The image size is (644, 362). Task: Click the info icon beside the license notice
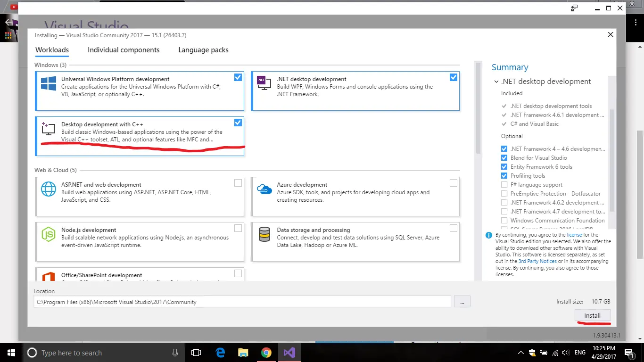[x=489, y=235]
